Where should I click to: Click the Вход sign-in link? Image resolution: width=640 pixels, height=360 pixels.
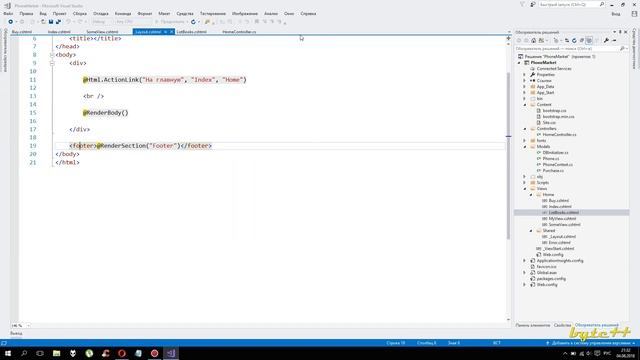616,14
